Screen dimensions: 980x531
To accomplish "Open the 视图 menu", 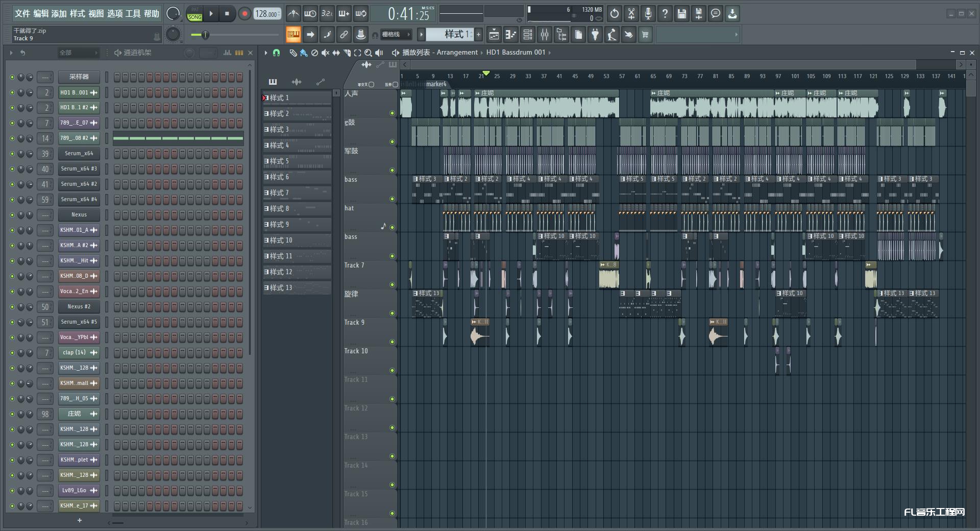I will [x=96, y=14].
